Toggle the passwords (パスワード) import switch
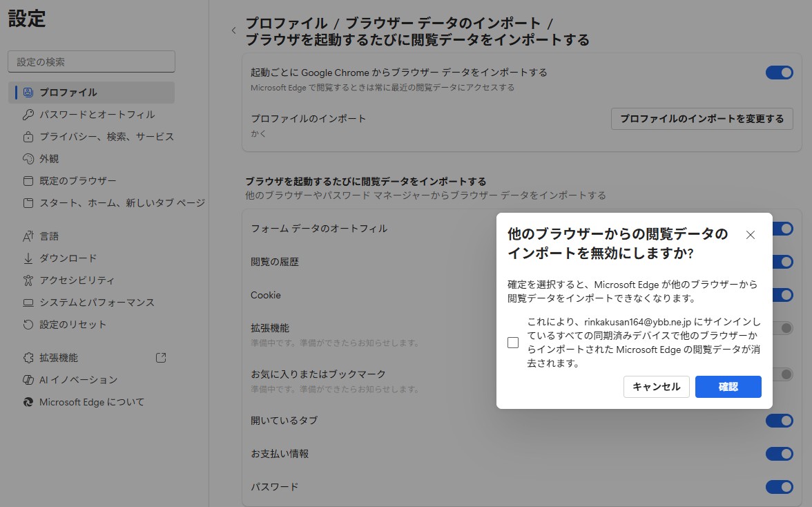The height and width of the screenshot is (507, 812). click(779, 487)
